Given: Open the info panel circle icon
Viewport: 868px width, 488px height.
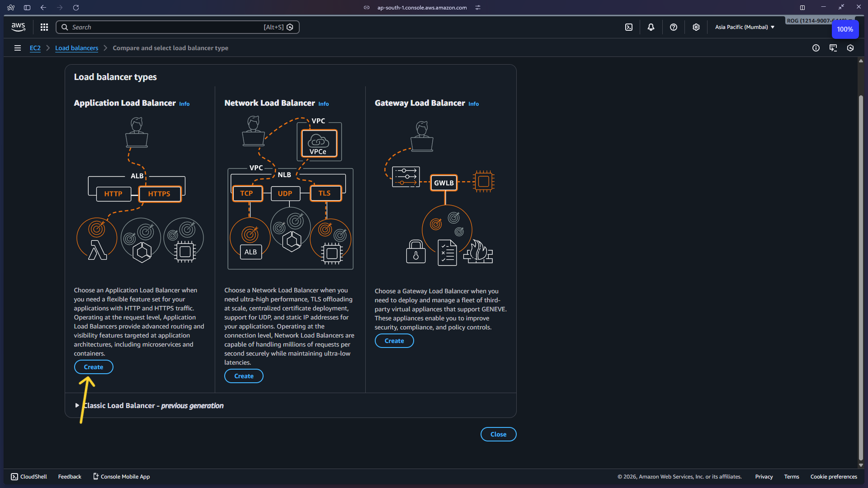Looking at the screenshot, I should 816,48.
